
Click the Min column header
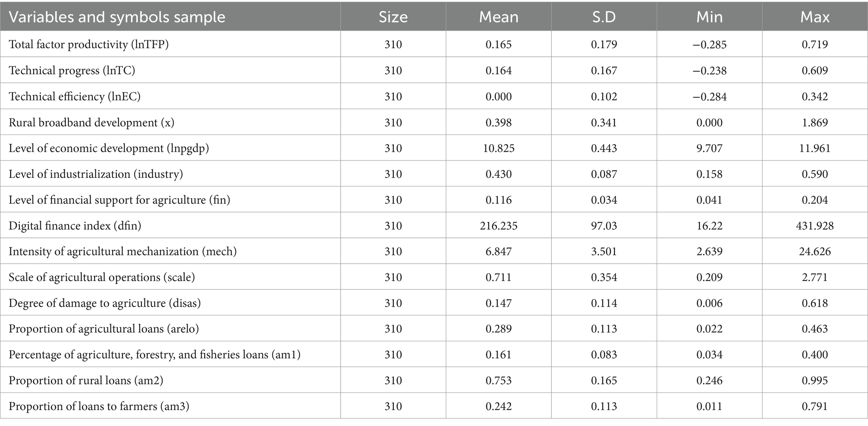tap(709, 17)
